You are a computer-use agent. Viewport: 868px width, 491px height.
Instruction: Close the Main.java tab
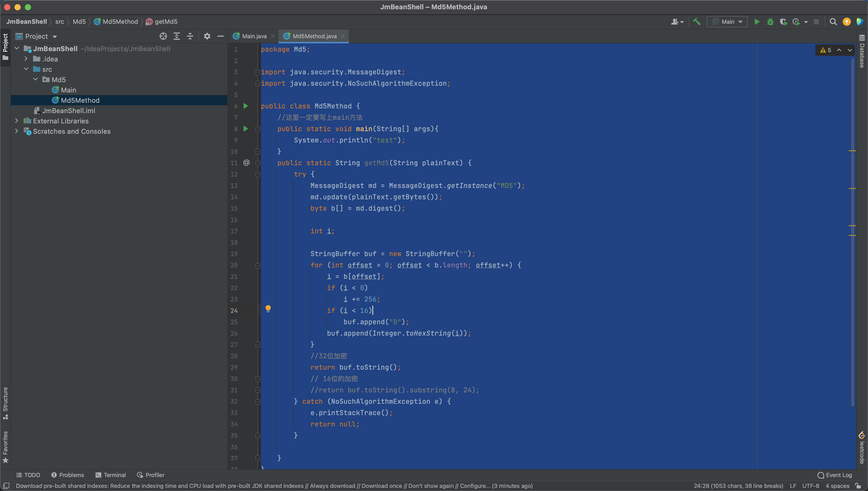click(x=273, y=36)
